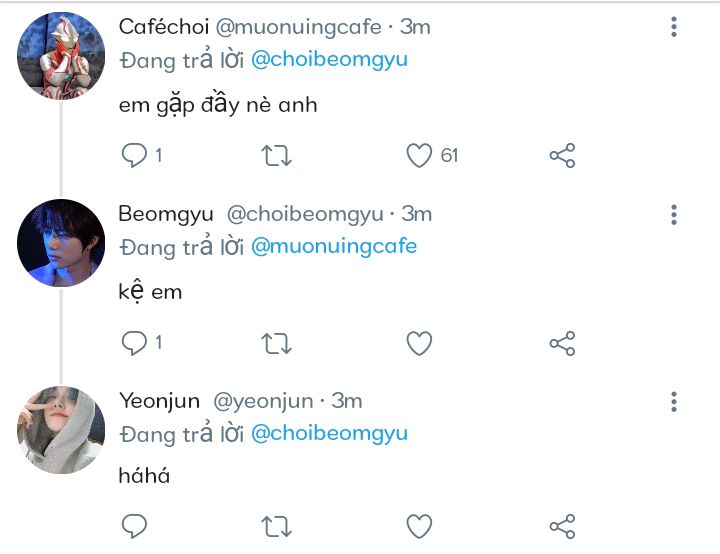View Yeonjun's profile picture
The height and width of the screenshot is (554, 720).
click(61, 430)
